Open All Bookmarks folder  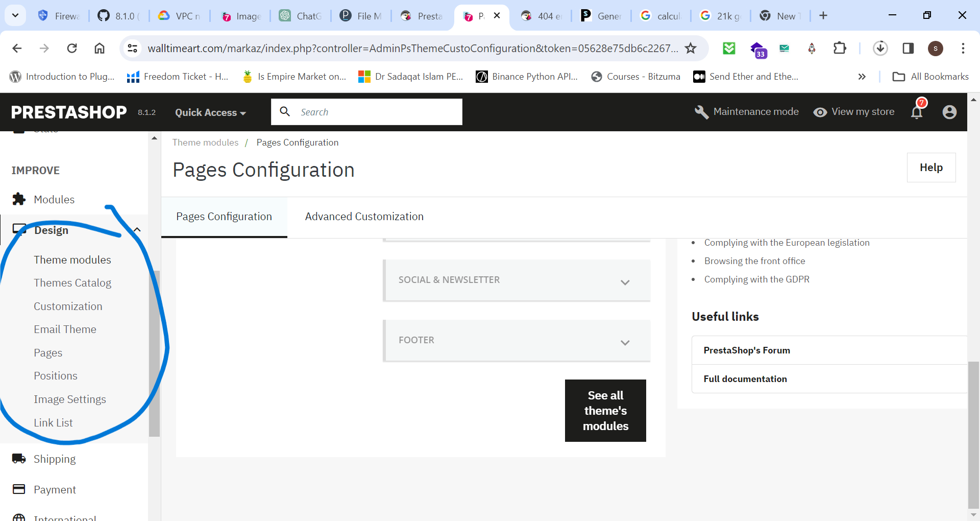point(930,77)
